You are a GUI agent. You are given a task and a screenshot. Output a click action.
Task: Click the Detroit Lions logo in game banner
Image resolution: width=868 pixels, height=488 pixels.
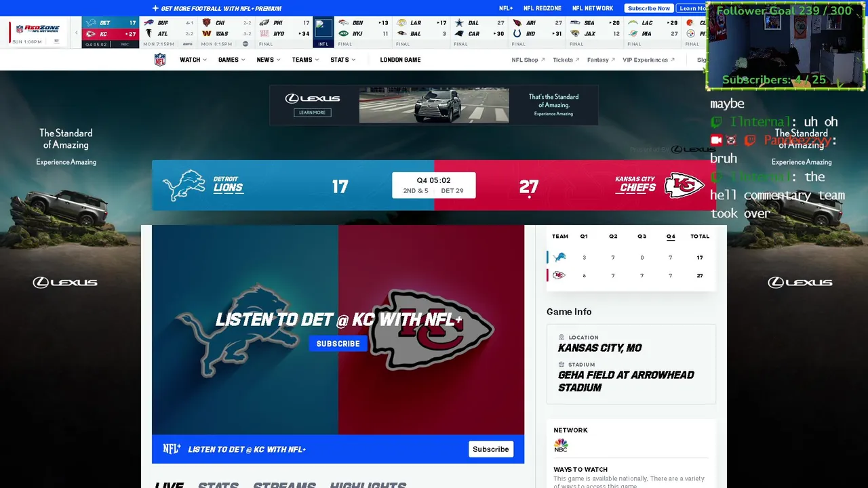(x=184, y=185)
